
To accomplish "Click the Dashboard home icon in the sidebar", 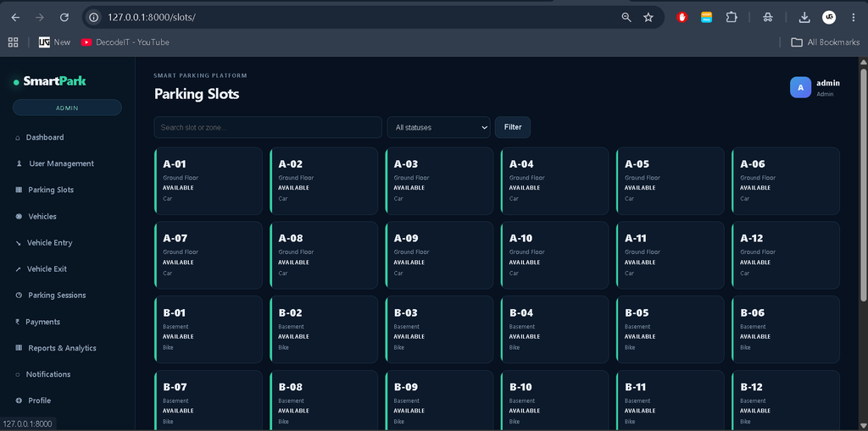I will point(18,138).
